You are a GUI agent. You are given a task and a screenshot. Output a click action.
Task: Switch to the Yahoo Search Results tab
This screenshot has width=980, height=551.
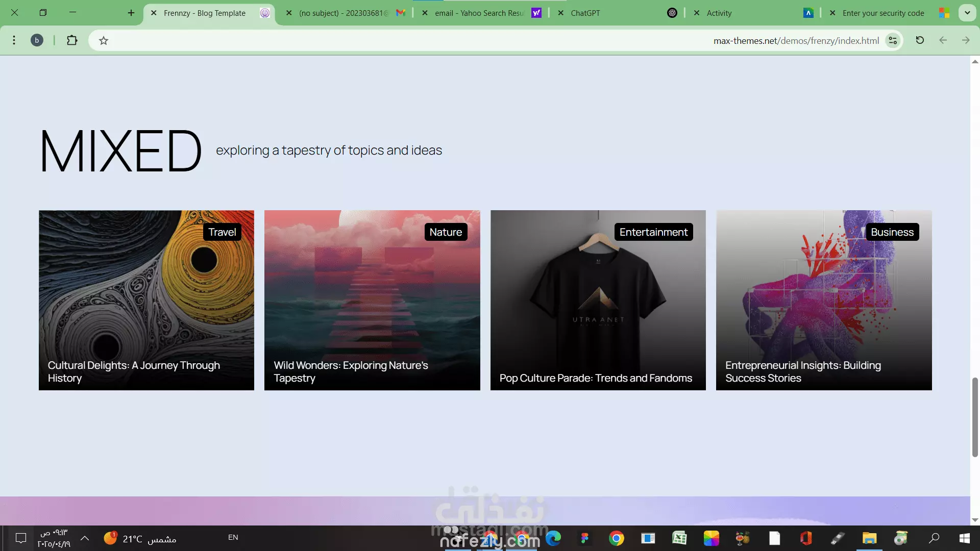pos(479,13)
